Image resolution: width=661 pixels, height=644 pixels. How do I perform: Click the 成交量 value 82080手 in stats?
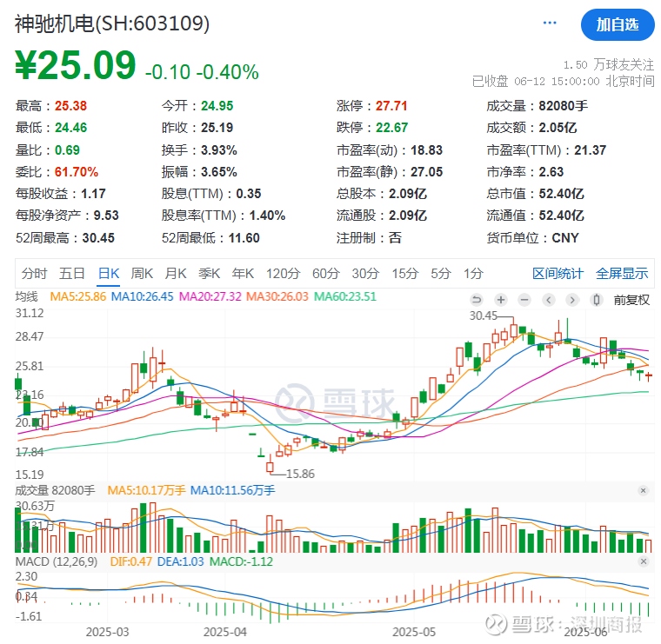pyautogui.click(x=564, y=106)
